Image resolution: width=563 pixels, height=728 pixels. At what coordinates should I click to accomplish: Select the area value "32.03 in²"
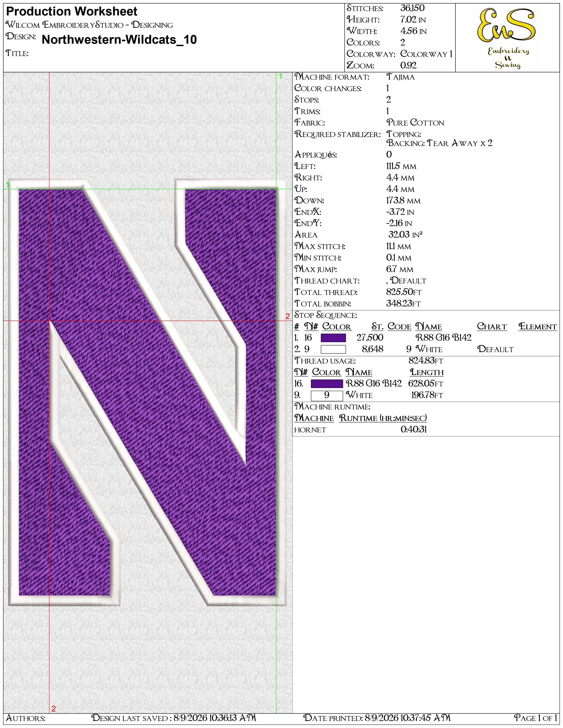pyautogui.click(x=405, y=235)
